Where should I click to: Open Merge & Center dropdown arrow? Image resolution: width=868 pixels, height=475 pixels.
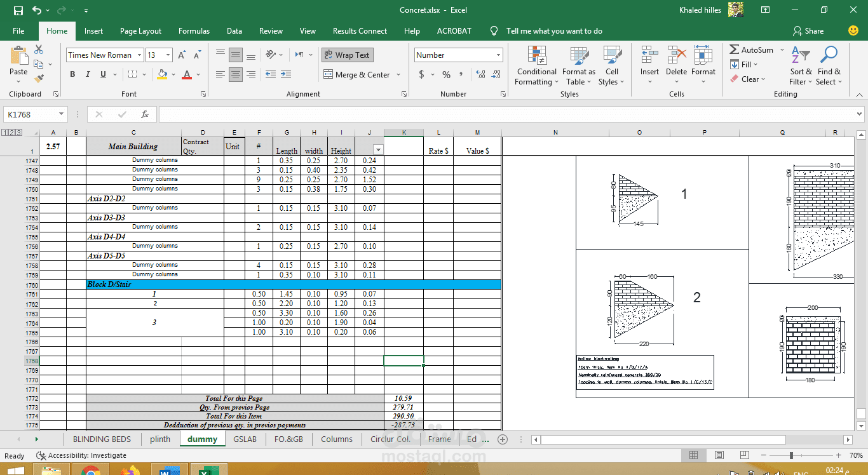click(398, 74)
